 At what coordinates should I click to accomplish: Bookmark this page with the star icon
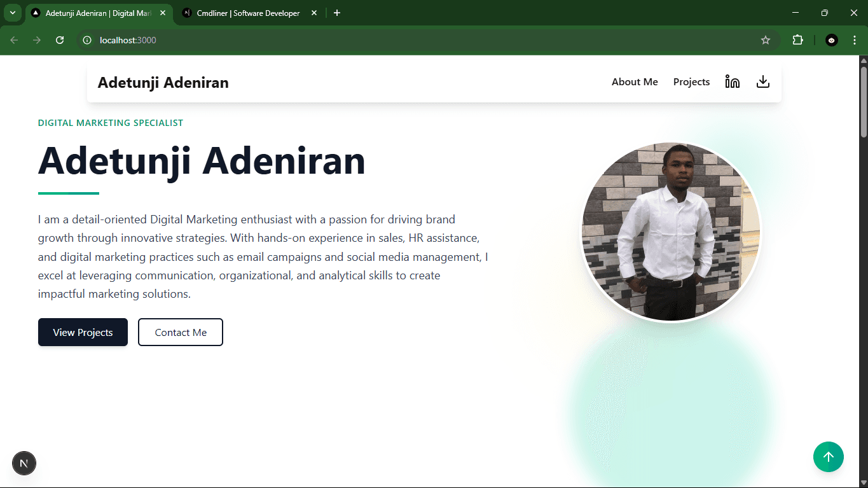(x=766, y=40)
